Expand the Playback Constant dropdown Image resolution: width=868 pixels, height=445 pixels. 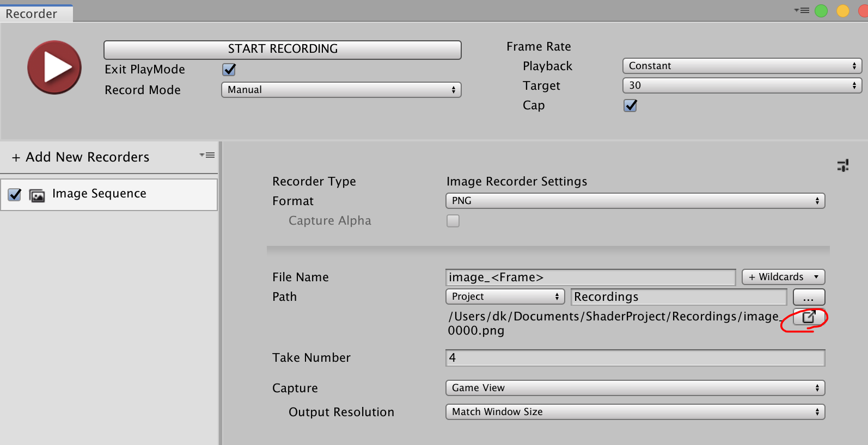(742, 66)
